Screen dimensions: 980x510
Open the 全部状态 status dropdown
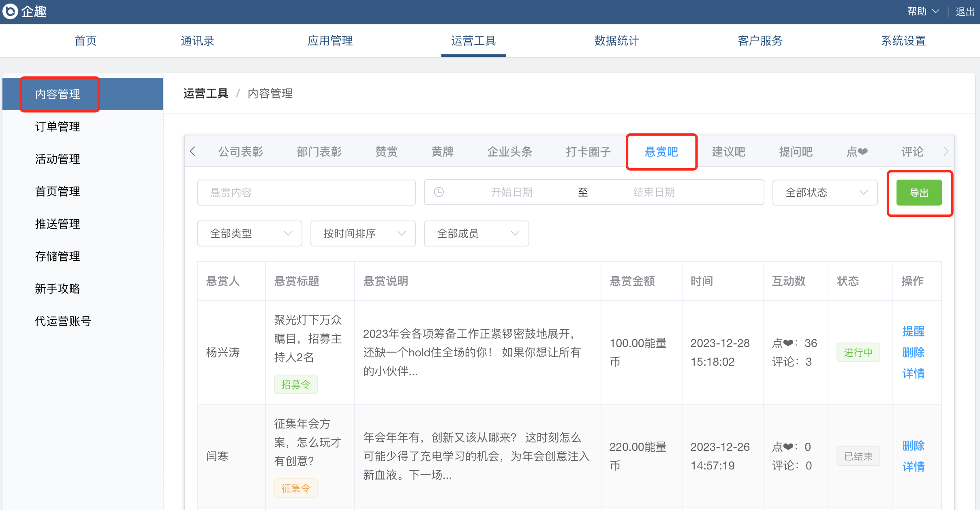[825, 193]
